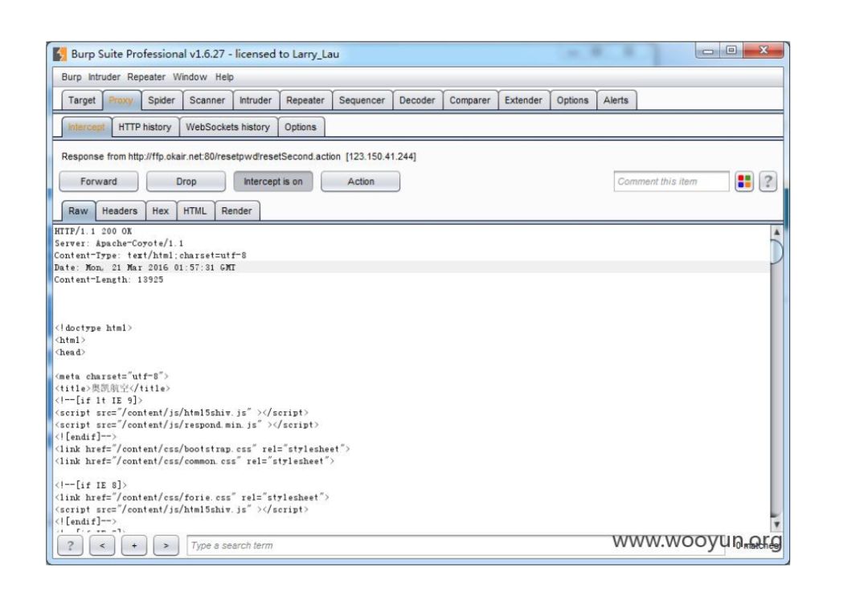Click the Burp Suite title bar icon
This screenshot has height=612, width=868.
pos(59,55)
